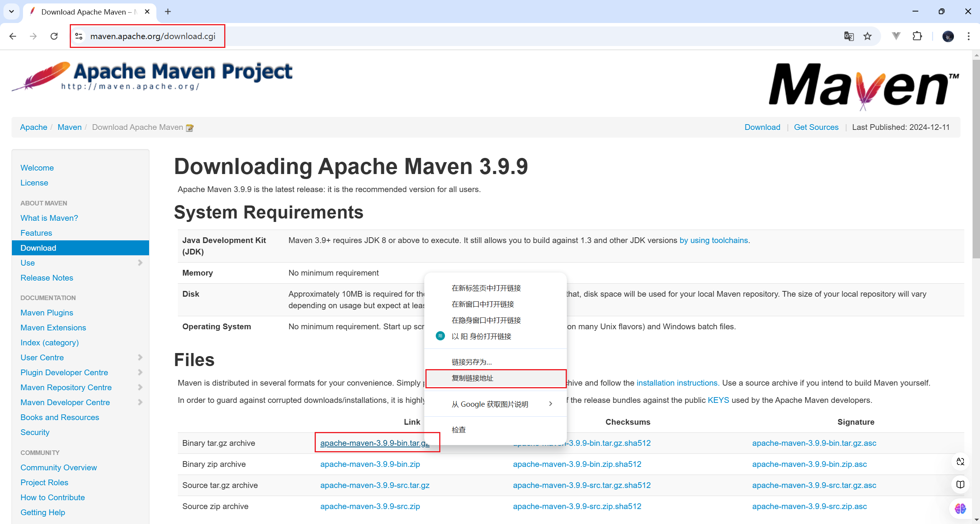Bookmark this page with the star icon
This screenshot has width=980, height=524.
868,36
